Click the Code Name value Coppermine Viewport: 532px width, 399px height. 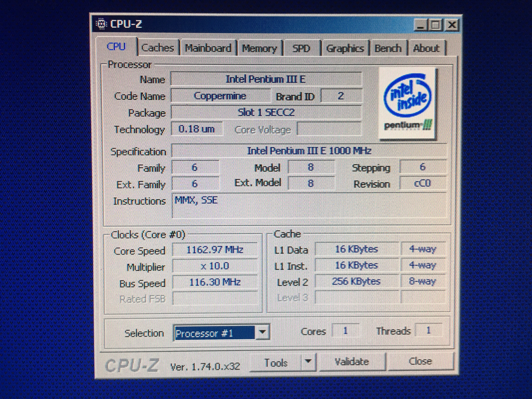[x=220, y=96]
